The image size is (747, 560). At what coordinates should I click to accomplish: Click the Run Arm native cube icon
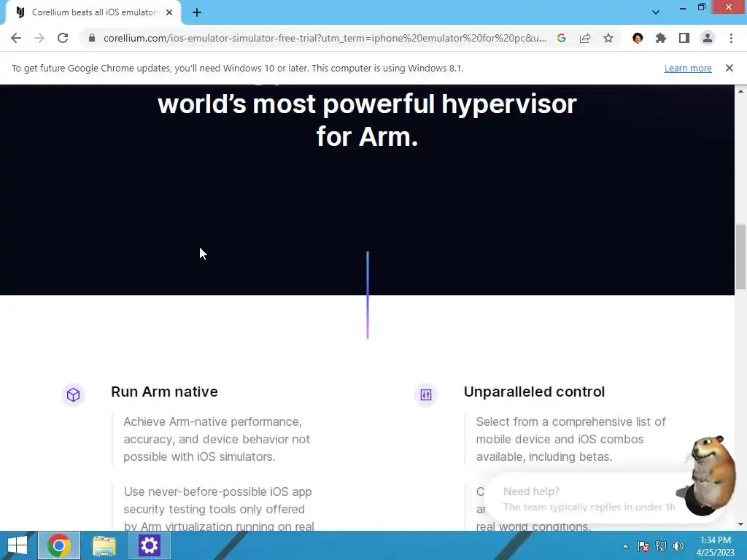[74, 394]
